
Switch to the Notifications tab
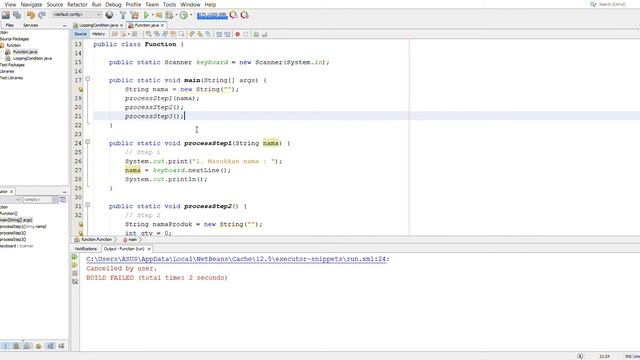click(86, 249)
